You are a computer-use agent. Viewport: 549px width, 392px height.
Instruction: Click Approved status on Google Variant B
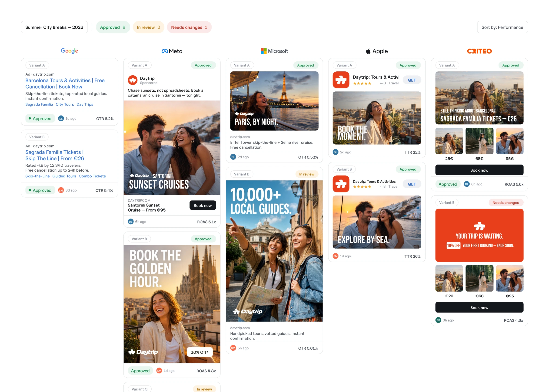pos(40,190)
